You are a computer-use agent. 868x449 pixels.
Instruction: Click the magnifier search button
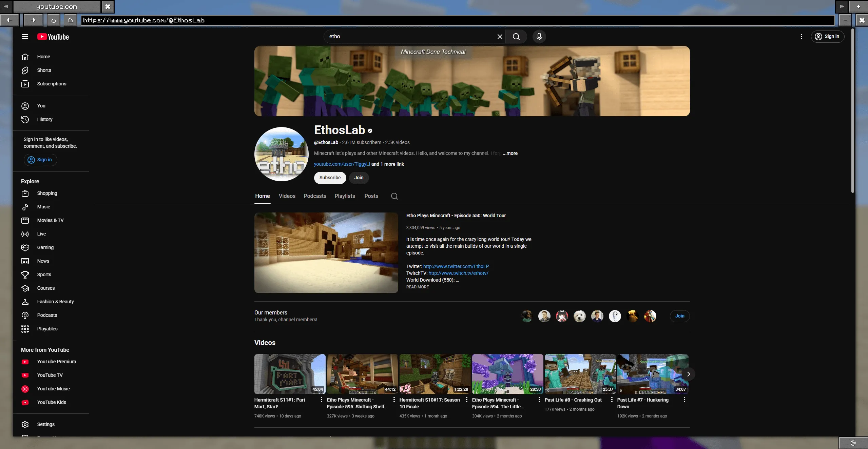(516, 37)
